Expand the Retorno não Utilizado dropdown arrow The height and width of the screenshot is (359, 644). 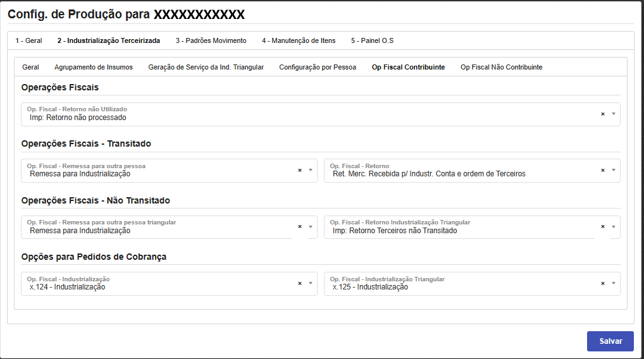(613, 114)
